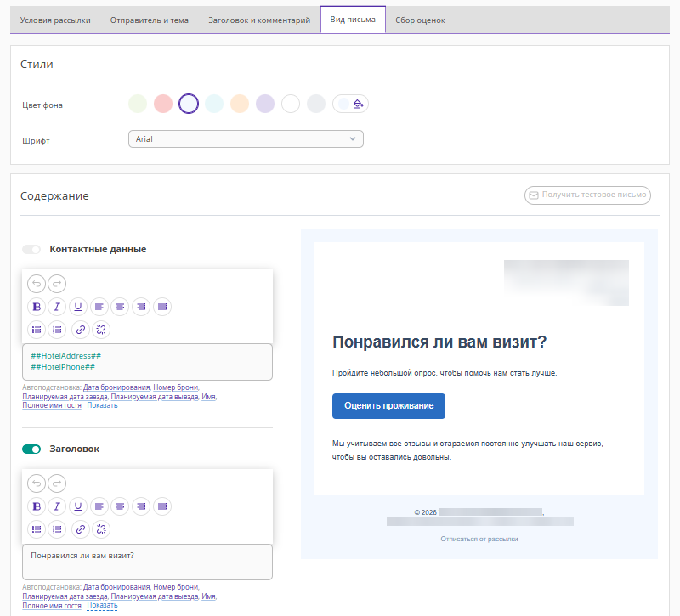Open the Шрифт font dropdown

point(245,138)
